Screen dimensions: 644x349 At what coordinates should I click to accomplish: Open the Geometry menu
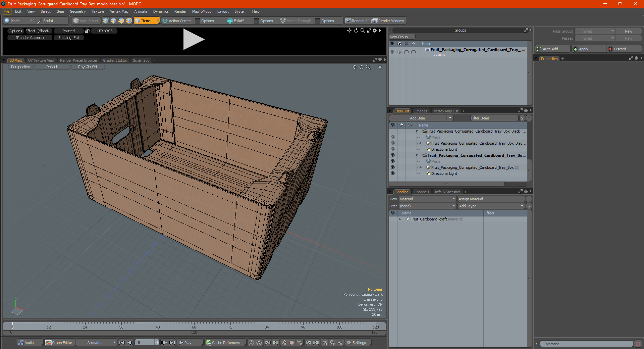click(x=77, y=11)
